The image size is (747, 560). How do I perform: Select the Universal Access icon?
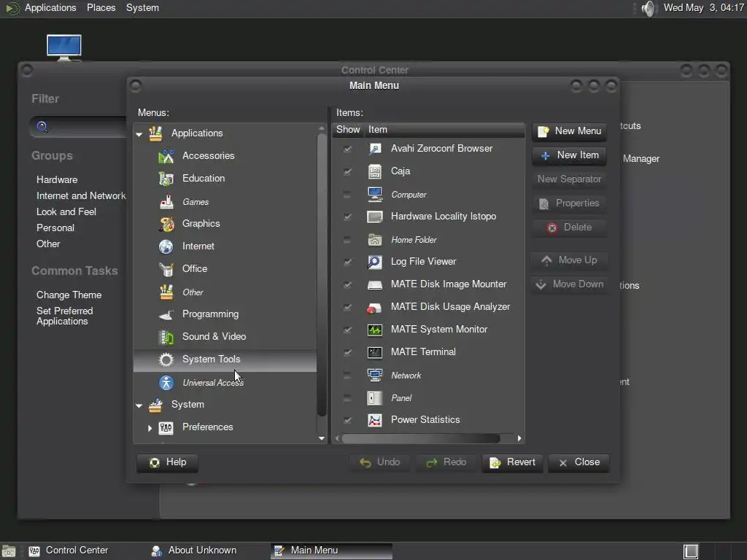click(x=166, y=383)
